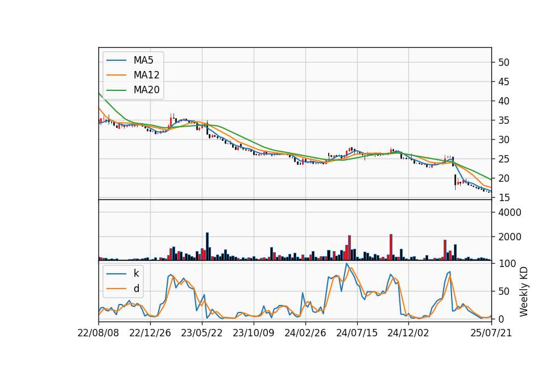546x392 pixels.
Task: Select the 24/02/26 date tick label
Action: 305,333
